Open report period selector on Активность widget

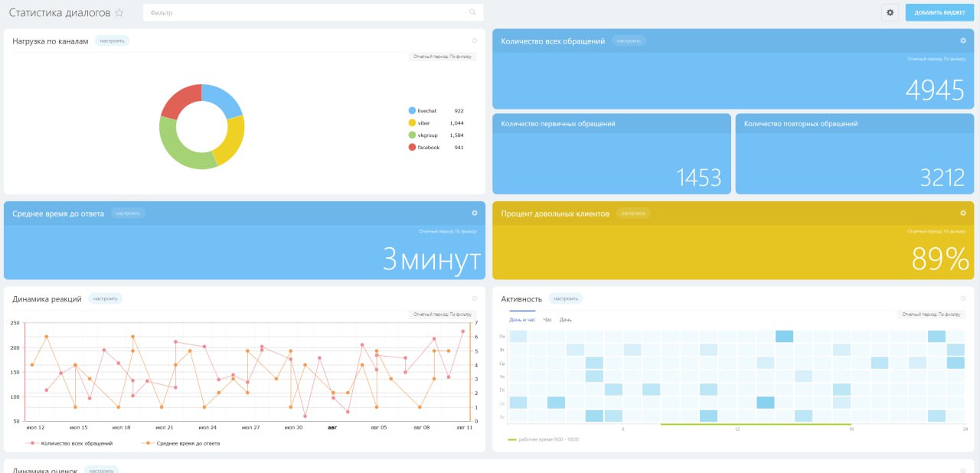pyautogui.click(x=930, y=315)
